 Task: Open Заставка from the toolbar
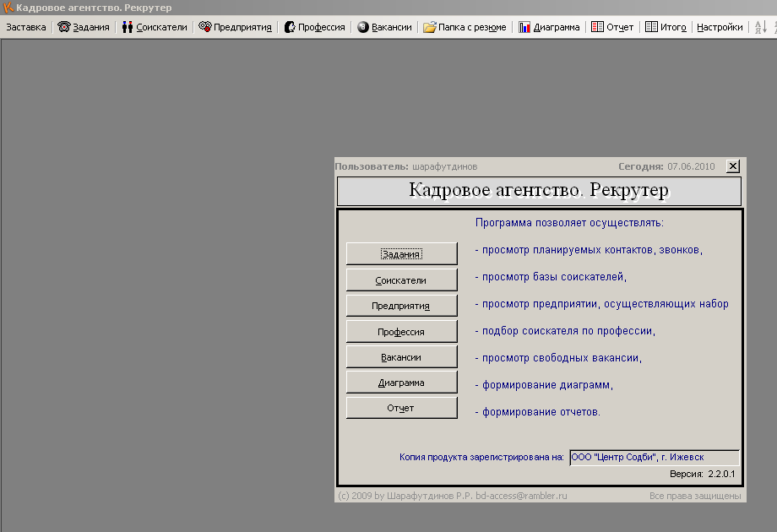24,26
